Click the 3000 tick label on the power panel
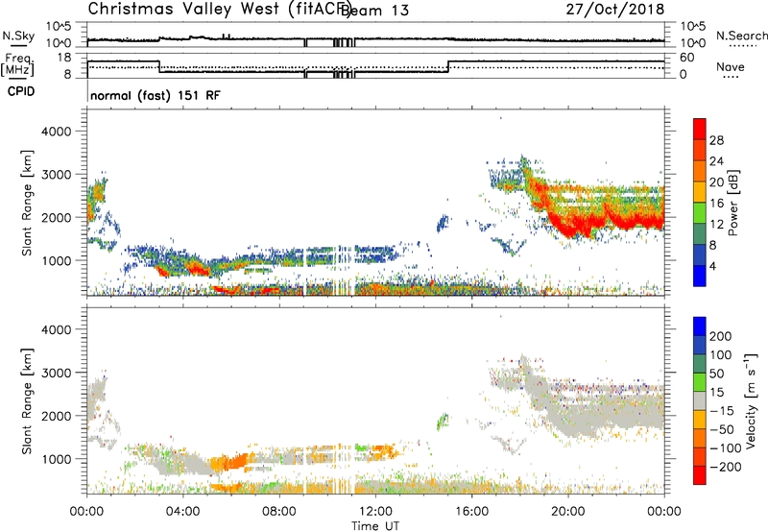This screenshot has height=532, width=768. point(57,175)
